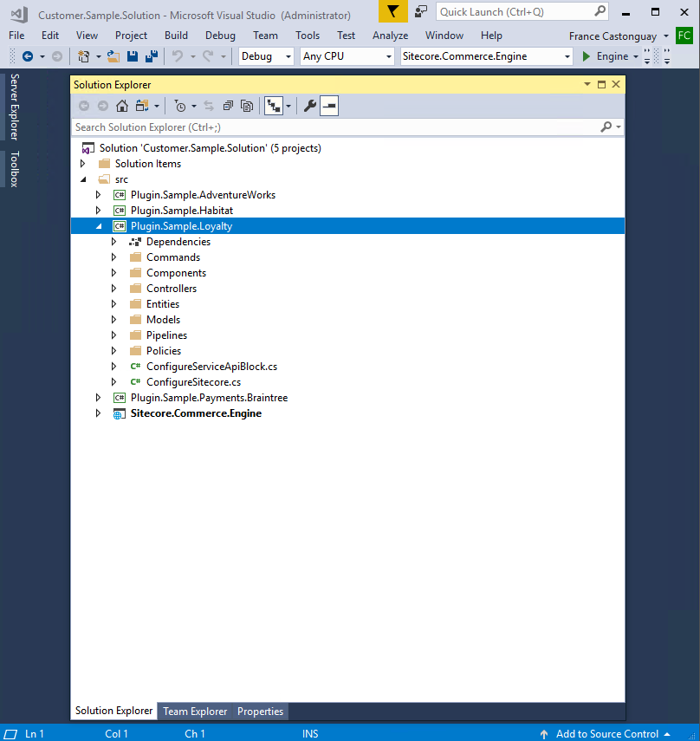Click Solution Explorer search magnifier icon
Viewport: 700px width, 741px height.
606,127
